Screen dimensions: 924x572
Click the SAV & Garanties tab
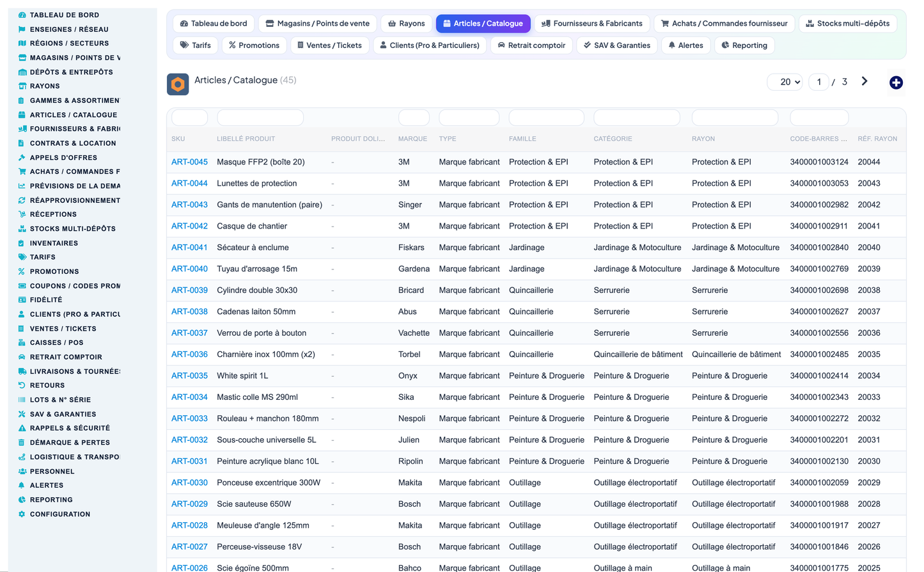(x=617, y=45)
